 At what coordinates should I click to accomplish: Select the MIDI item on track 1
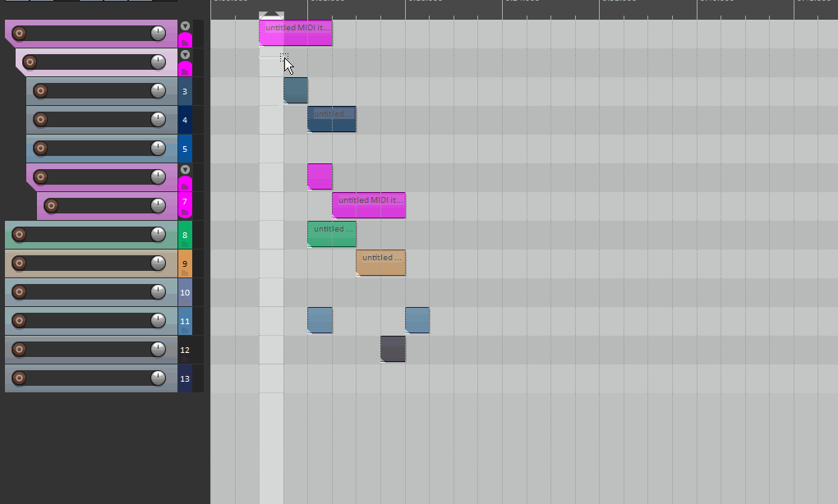click(296, 33)
